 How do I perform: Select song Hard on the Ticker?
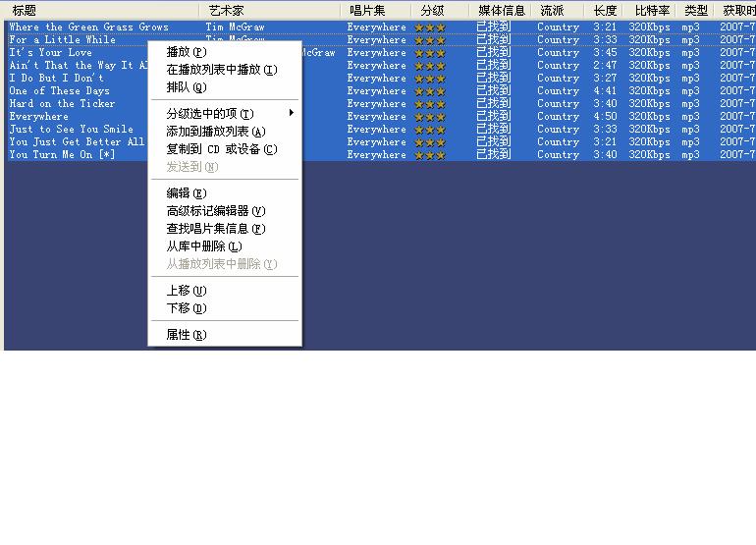point(62,104)
